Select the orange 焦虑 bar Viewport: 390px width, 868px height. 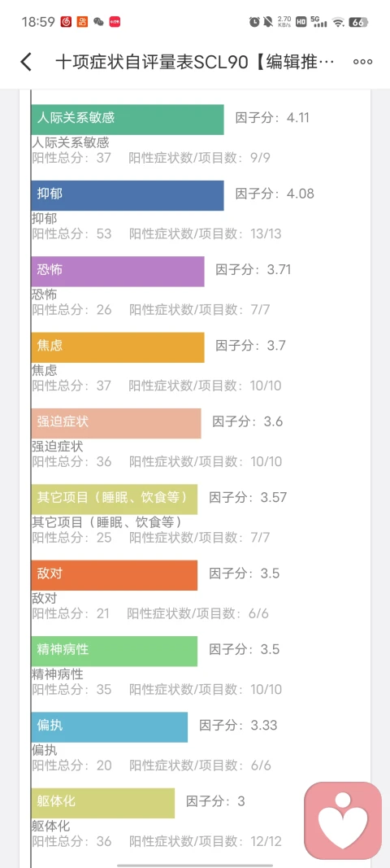pyautogui.click(x=118, y=347)
